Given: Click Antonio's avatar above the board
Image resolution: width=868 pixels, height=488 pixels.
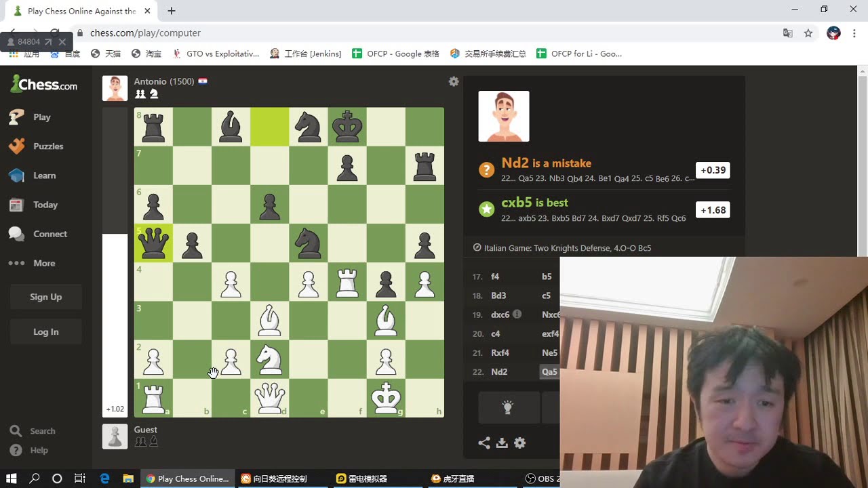Looking at the screenshot, I should (115, 88).
